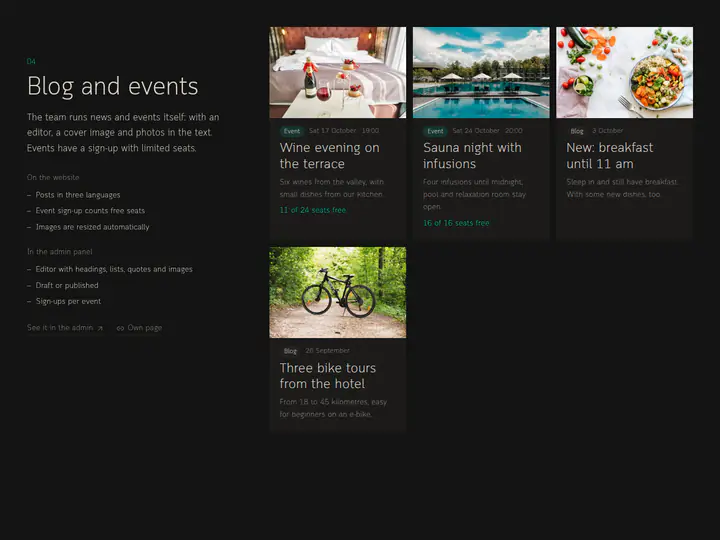Open 'Three bike tours from the hotel' post
Screen dimensions: 720x540
[327, 376]
